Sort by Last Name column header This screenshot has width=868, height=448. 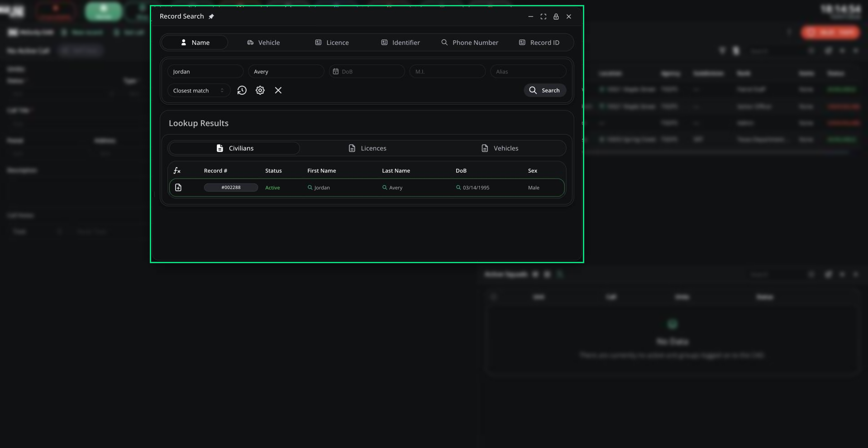(x=396, y=171)
